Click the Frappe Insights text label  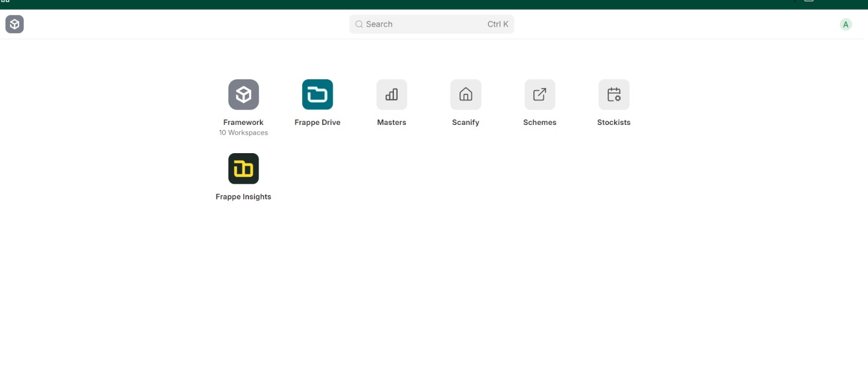pyautogui.click(x=243, y=197)
